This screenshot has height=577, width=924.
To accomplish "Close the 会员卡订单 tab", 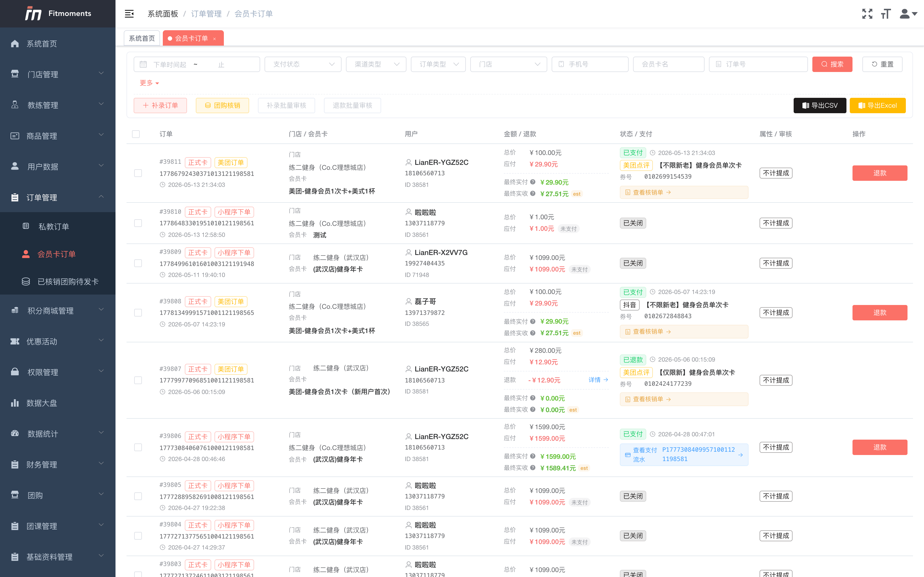I will click(x=215, y=38).
